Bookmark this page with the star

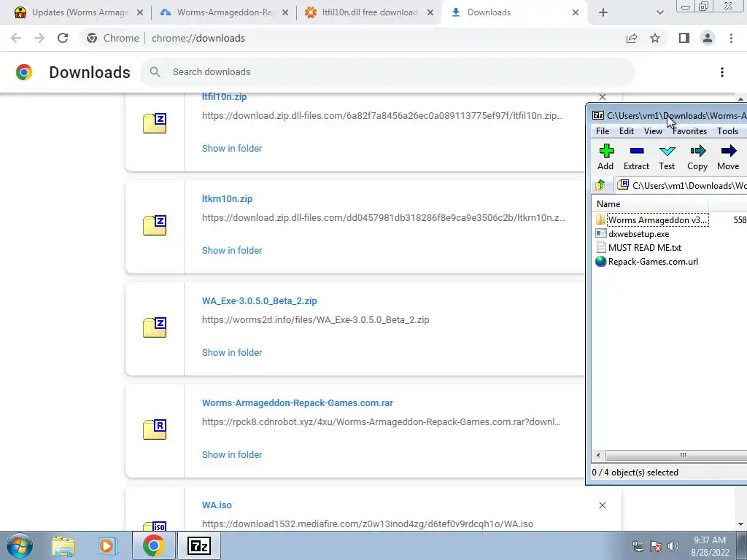tap(655, 38)
